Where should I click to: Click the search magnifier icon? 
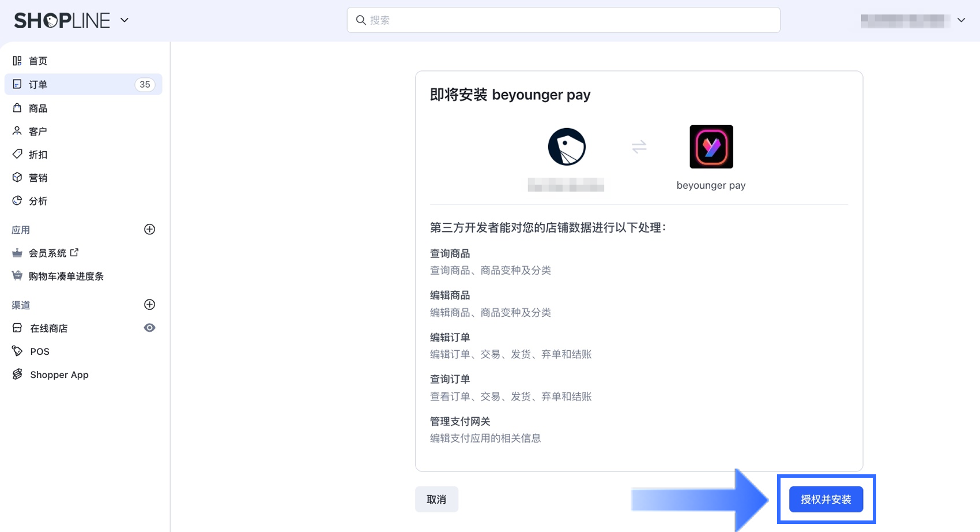(361, 20)
